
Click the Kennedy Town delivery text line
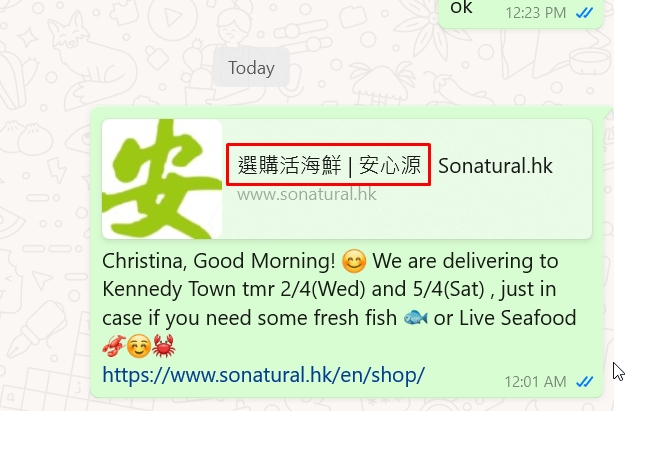[329, 289]
